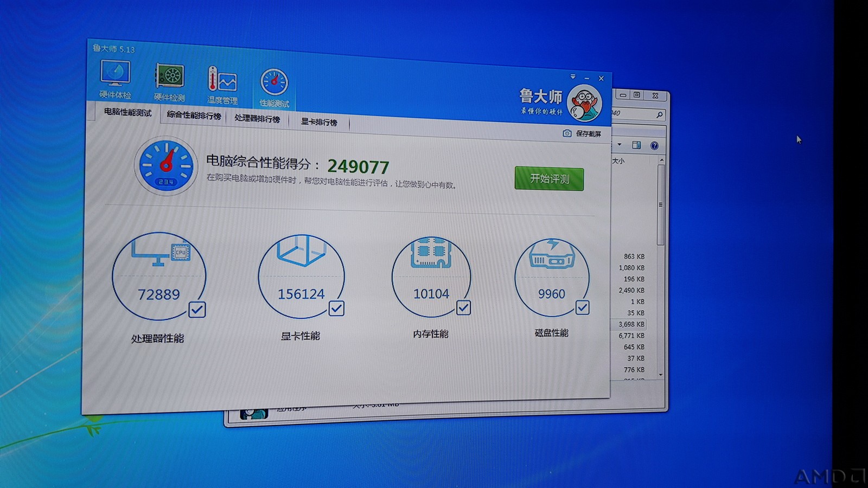Click the memory chip icon

431,252
